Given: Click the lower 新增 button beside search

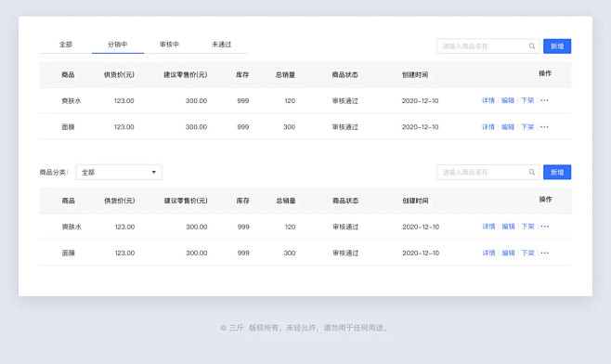Looking at the screenshot, I should pyautogui.click(x=557, y=172).
